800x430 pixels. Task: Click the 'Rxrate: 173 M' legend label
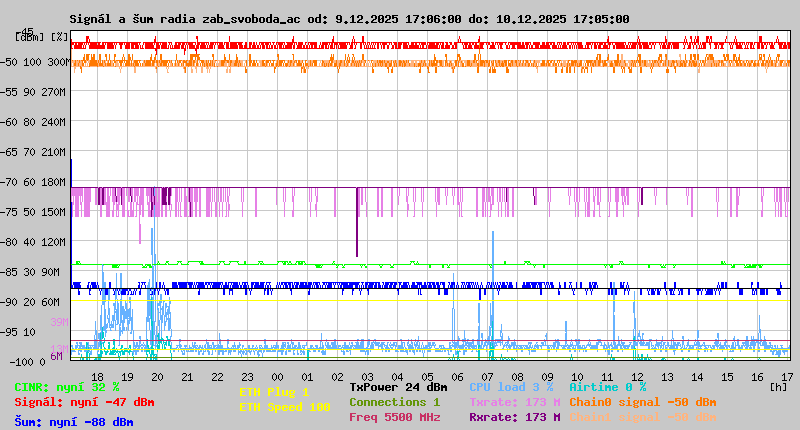point(515,417)
